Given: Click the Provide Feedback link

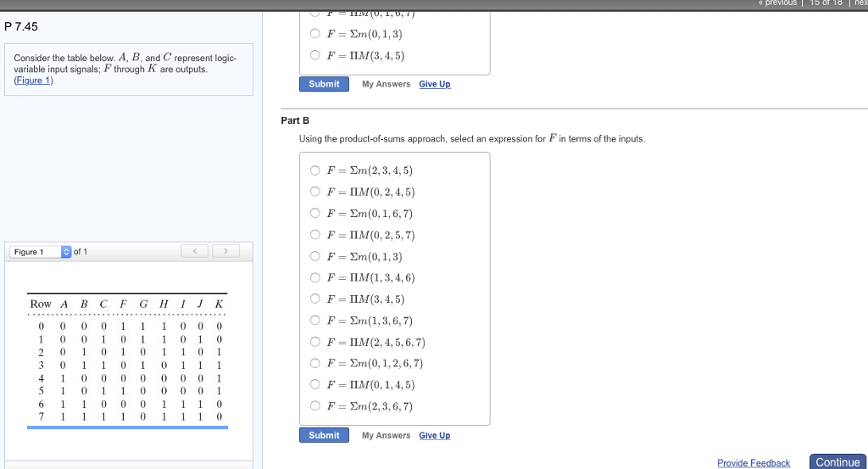Looking at the screenshot, I should (753, 463).
